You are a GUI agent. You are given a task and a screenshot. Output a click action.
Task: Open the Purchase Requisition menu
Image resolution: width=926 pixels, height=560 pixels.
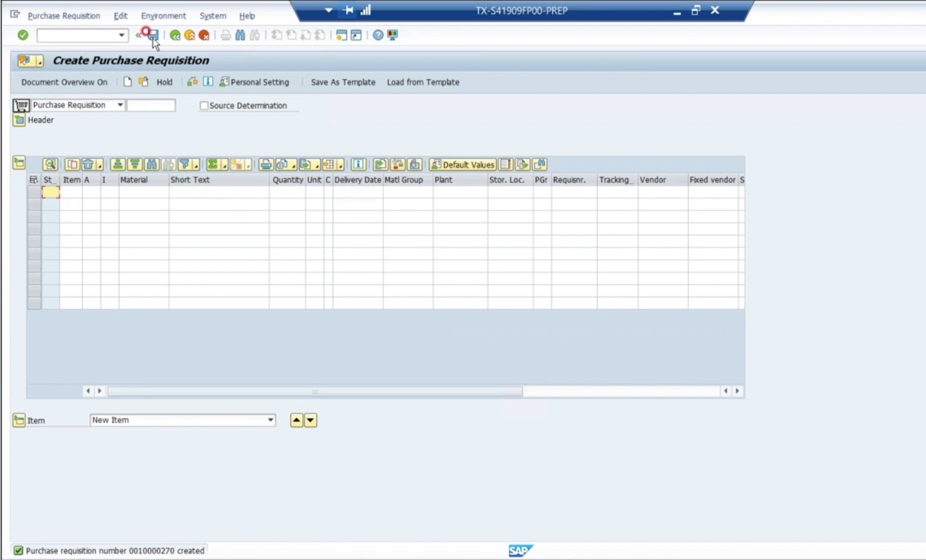click(x=64, y=16)
